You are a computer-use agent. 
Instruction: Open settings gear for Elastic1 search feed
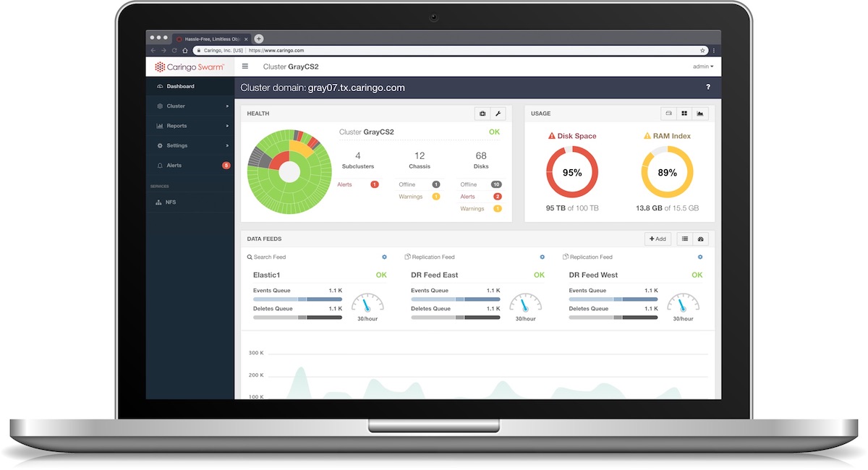click(x=384, y=257)
